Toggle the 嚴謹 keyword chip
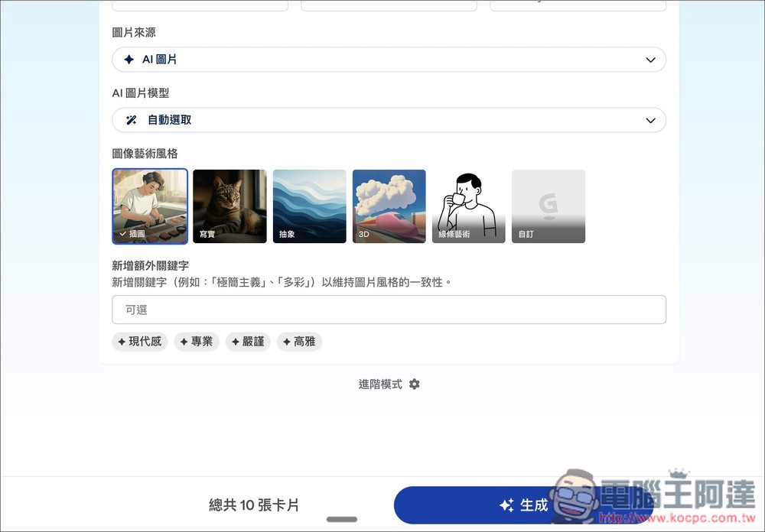This screenshot has height=532, width=765. tap(248, 342)
